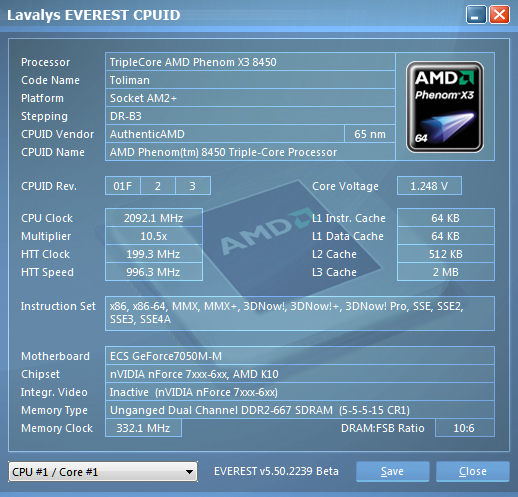Image resolution: width=518 pixels, height=497 pixels.
Task: Select the Core Voltage 1.248 V box
Action: tap(429, 186)
